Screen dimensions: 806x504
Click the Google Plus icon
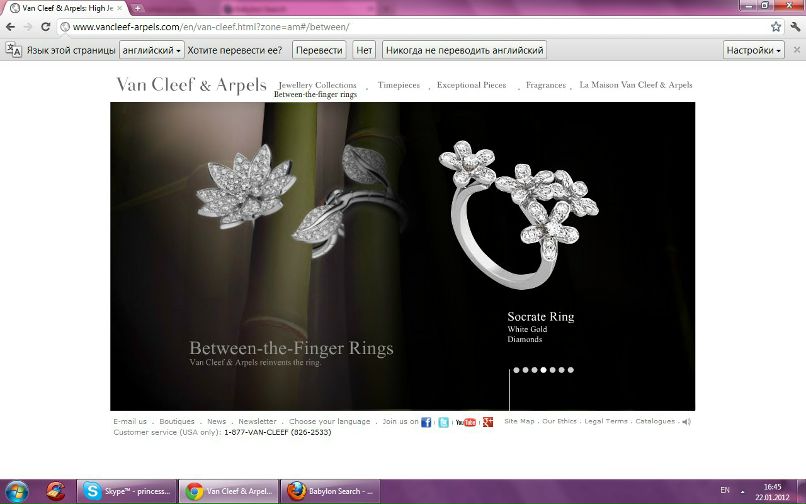[488, 422]
